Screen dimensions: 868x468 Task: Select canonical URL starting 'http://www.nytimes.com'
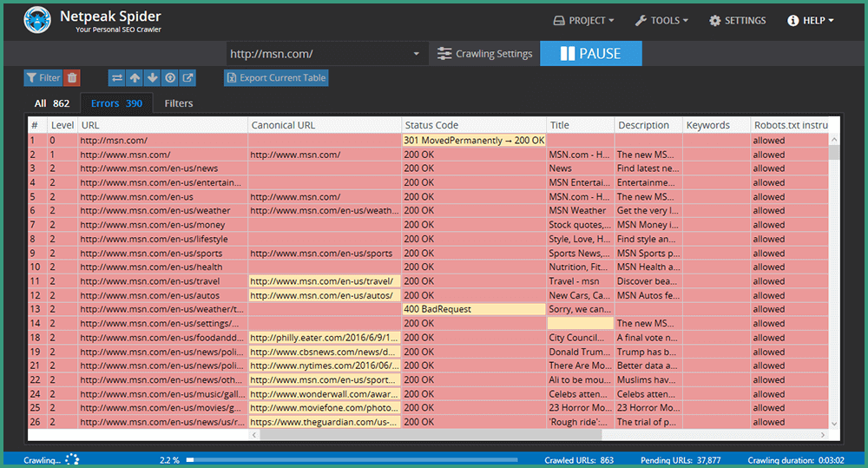[x=325, y=366]
